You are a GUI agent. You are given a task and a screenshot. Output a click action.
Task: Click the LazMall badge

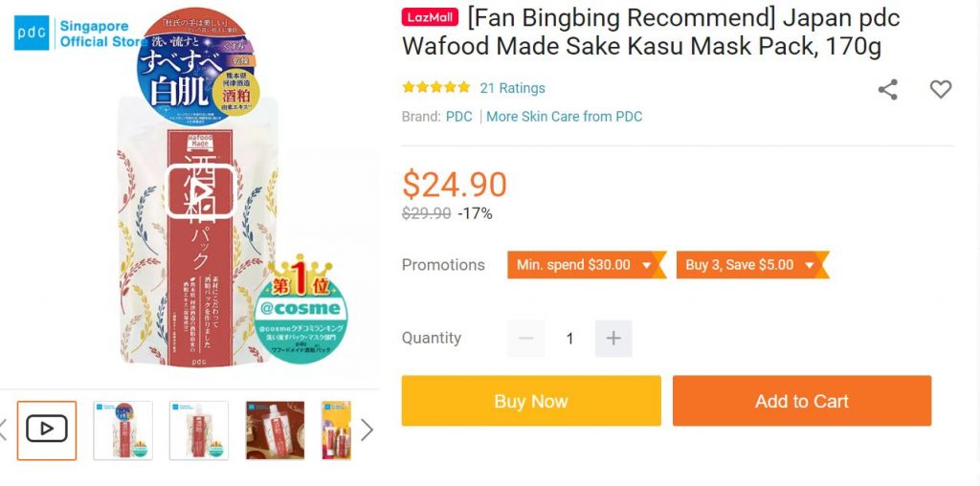[x=431, y=18]
